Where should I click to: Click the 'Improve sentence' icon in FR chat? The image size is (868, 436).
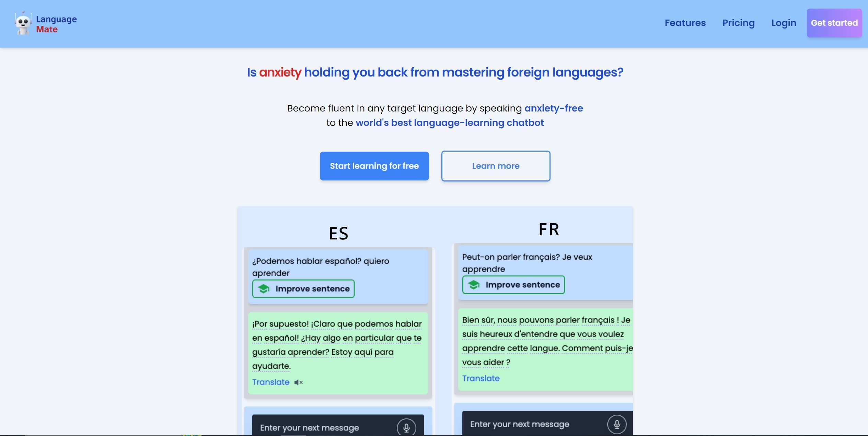(474, 285)
